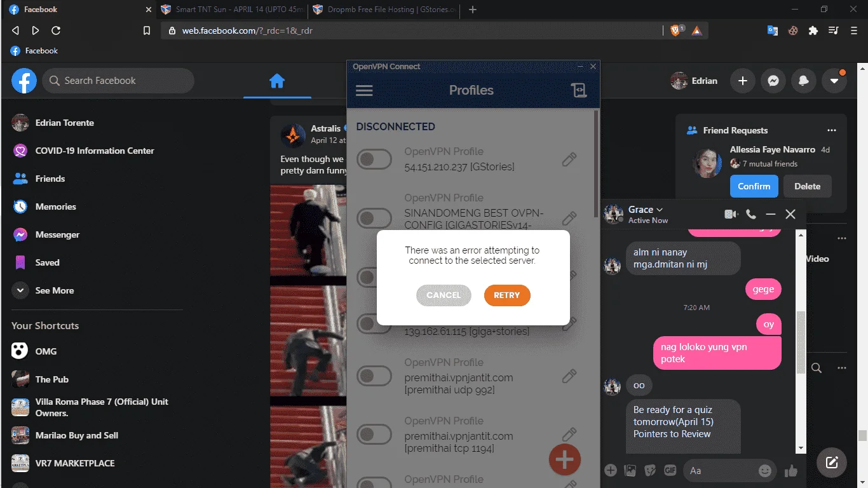
Task: Compose a new message with the floating icon
Action: [x=832, y=462]
